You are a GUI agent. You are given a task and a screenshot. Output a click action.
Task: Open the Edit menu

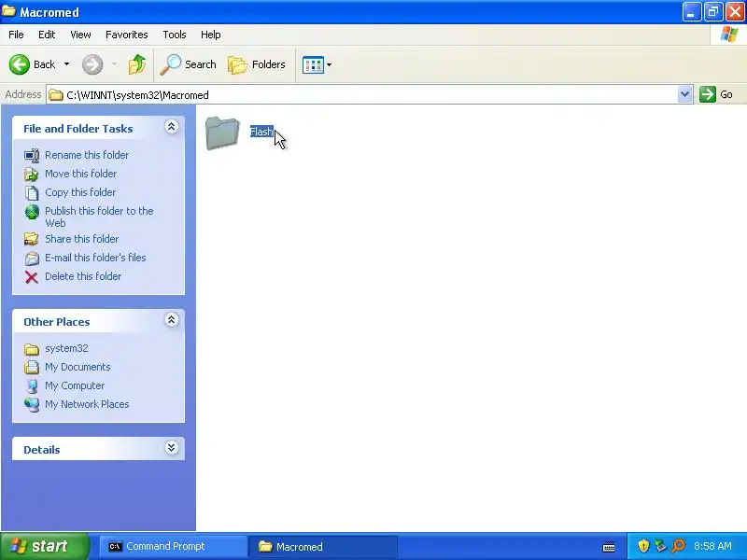[x=47, y=35]
